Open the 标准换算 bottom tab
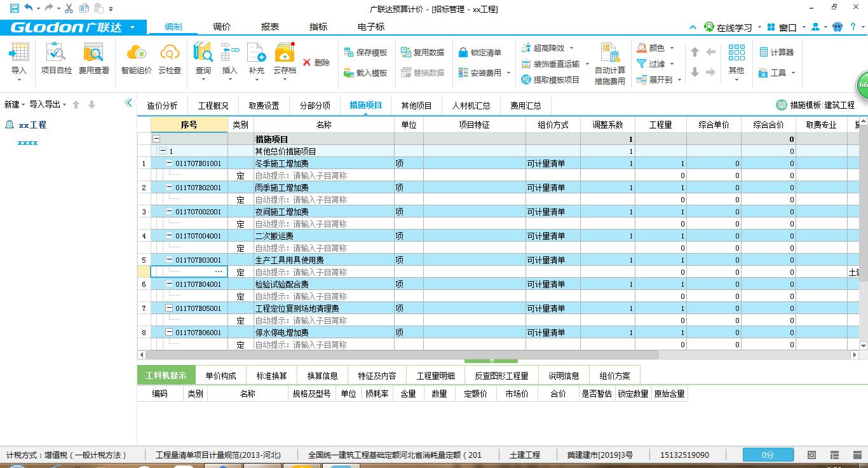 (x=272, y=376)
